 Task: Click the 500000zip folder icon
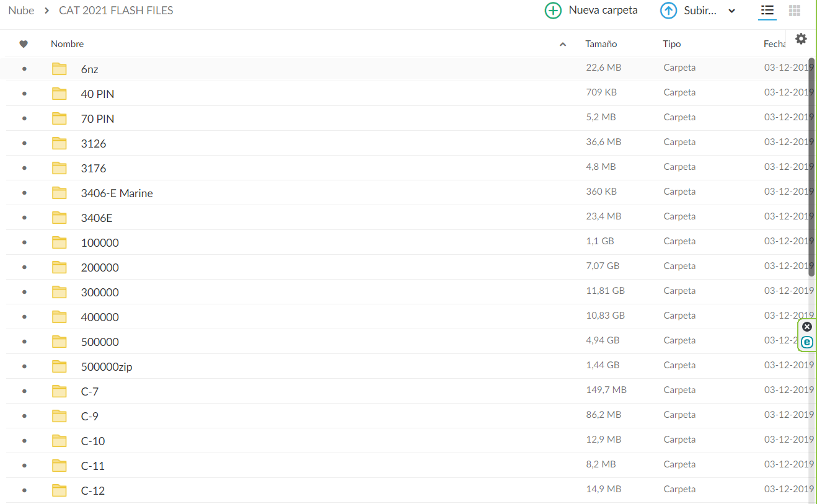point(60,366)
